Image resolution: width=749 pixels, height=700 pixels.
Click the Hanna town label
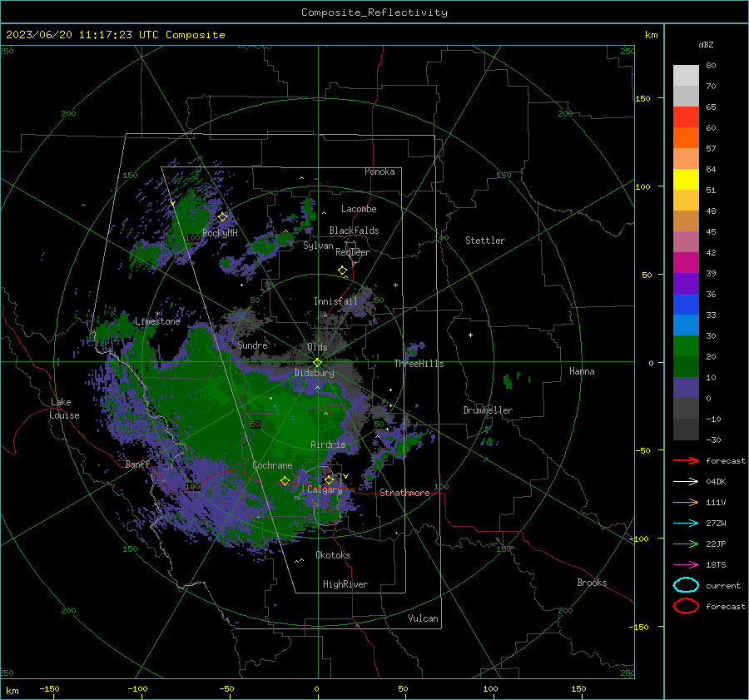pyautogui.click(x=582, y=371)
